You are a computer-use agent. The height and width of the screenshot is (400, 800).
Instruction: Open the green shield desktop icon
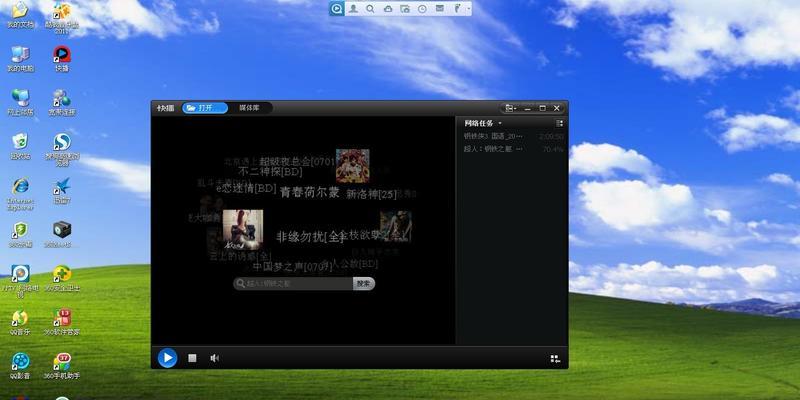(x=20, y=234)
